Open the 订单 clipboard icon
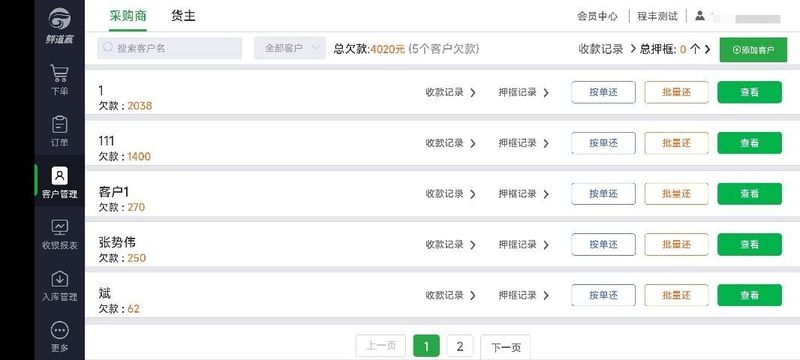This screenshot has height=360, width=800. coord(60,124)
